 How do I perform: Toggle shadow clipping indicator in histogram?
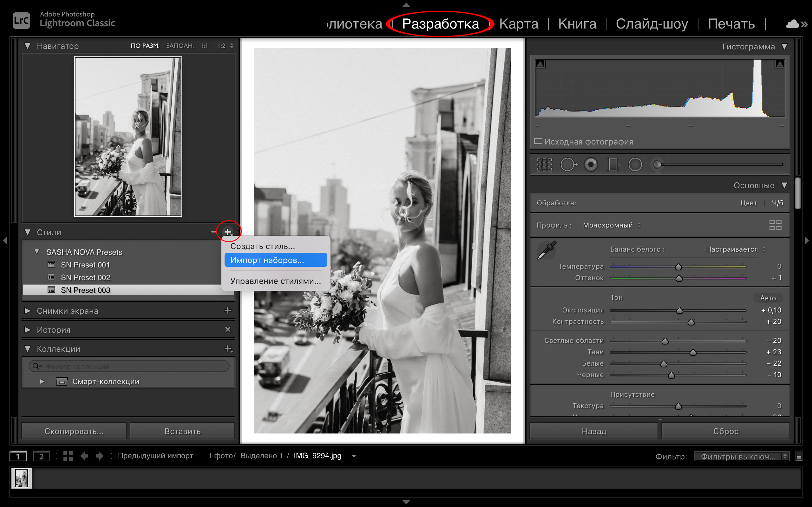click(x=540, y=64)
